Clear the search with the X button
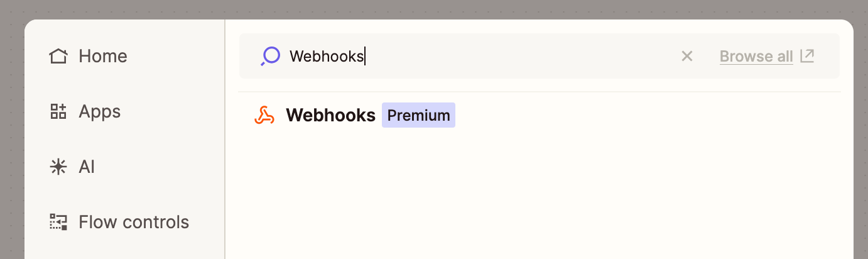The image size is (868, 259). (x=687, y=57)
